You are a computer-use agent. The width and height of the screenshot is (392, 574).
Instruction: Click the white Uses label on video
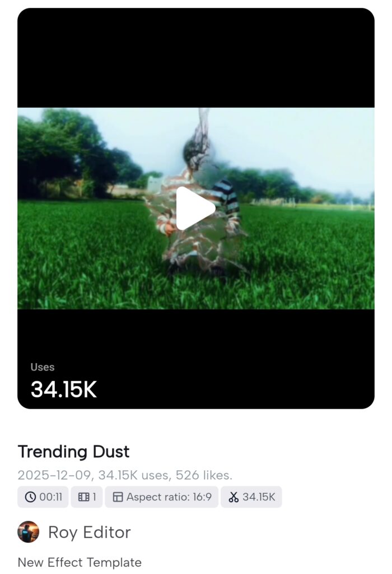point(43,367)
